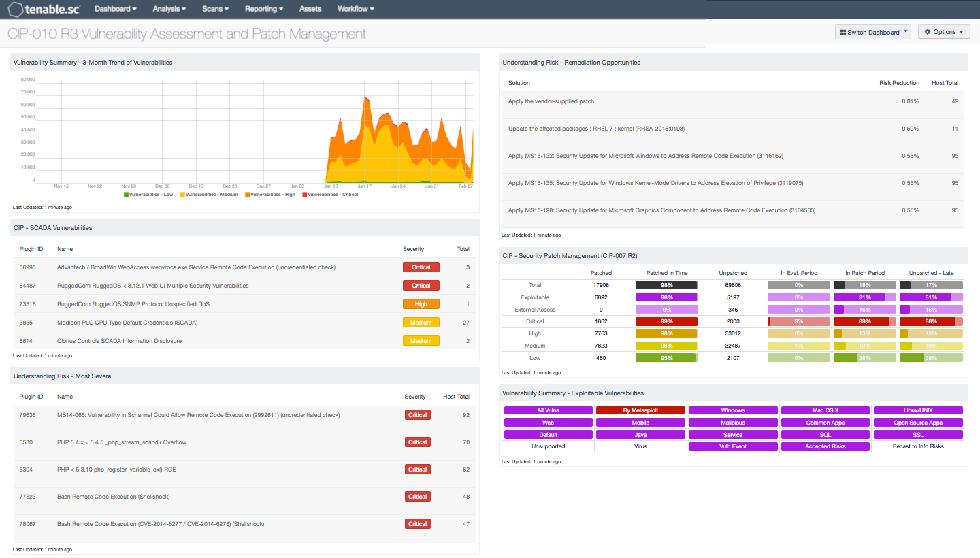
Task: Click Medium badge for Modicon PLC row
Action: (x=421, y=323)
